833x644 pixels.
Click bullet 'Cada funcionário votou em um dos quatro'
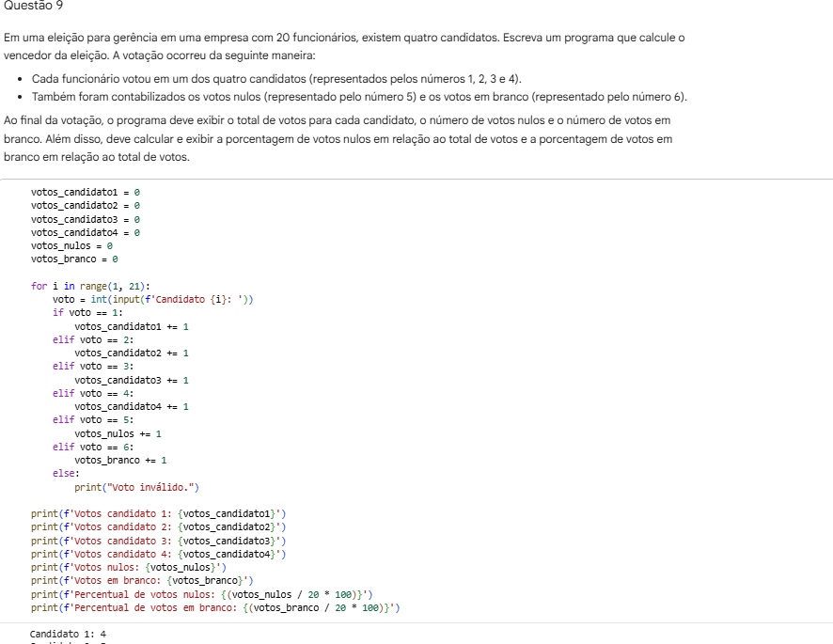click(x=276, y=79)
